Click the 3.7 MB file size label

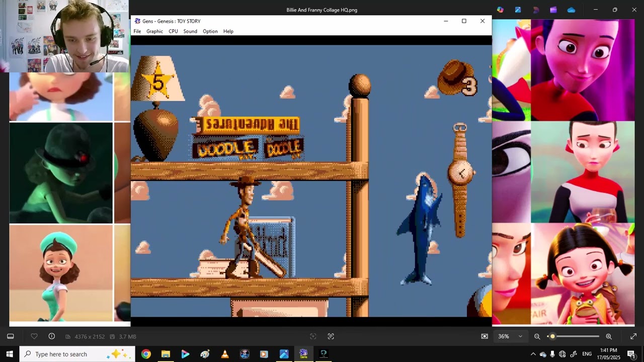click(x=127, y=336)
